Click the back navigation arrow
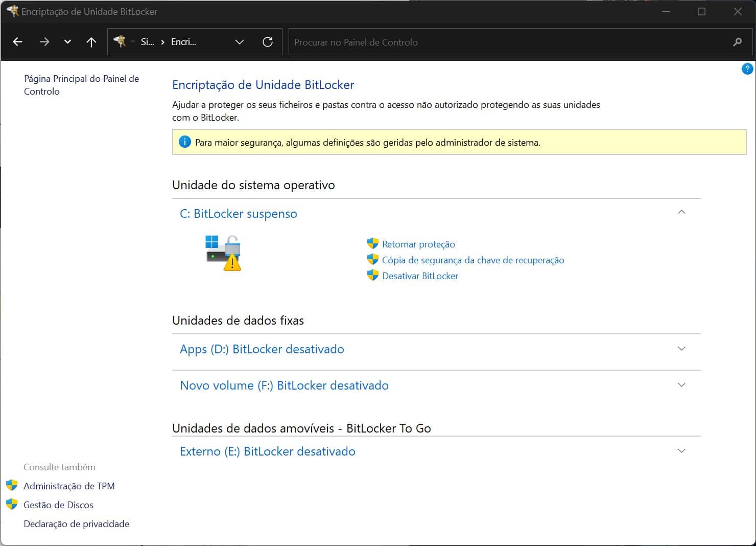Viewport: 756px width, 546px height. [x=18, y=42]
